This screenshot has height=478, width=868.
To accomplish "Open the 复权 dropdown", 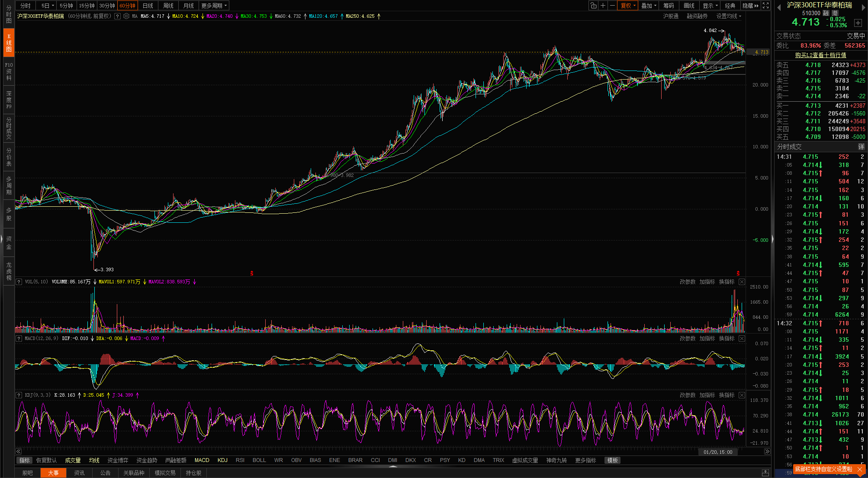I will (x=628, y=6).
